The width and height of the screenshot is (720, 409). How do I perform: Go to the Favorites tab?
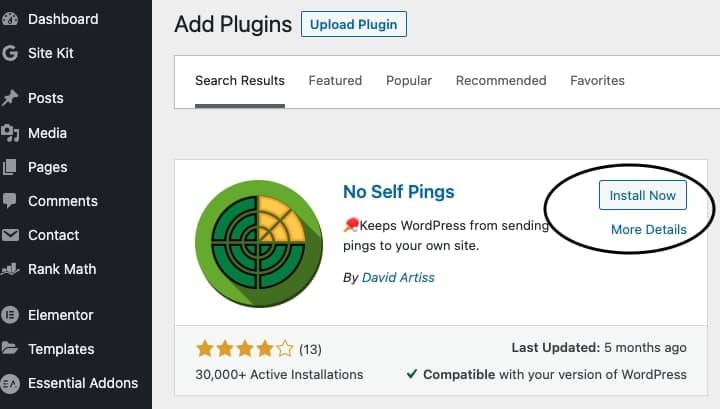coord(597,81)
